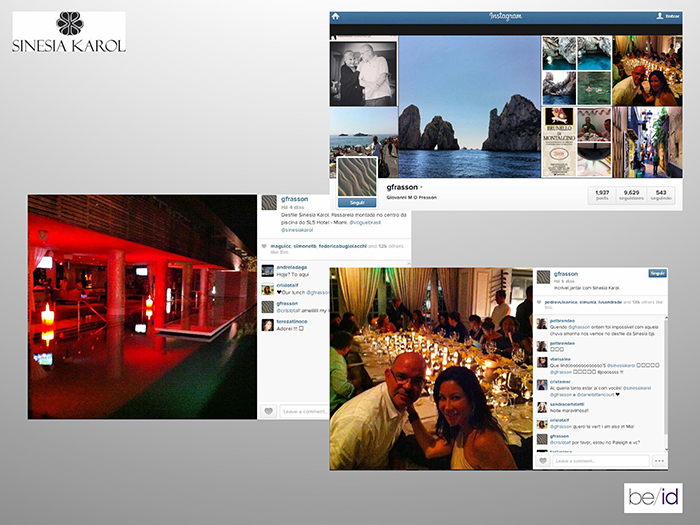Screen dimensions: 700x525
Task: Open the large dinner selfie photo
Action: pyautogui.click(x=431, y=369)
